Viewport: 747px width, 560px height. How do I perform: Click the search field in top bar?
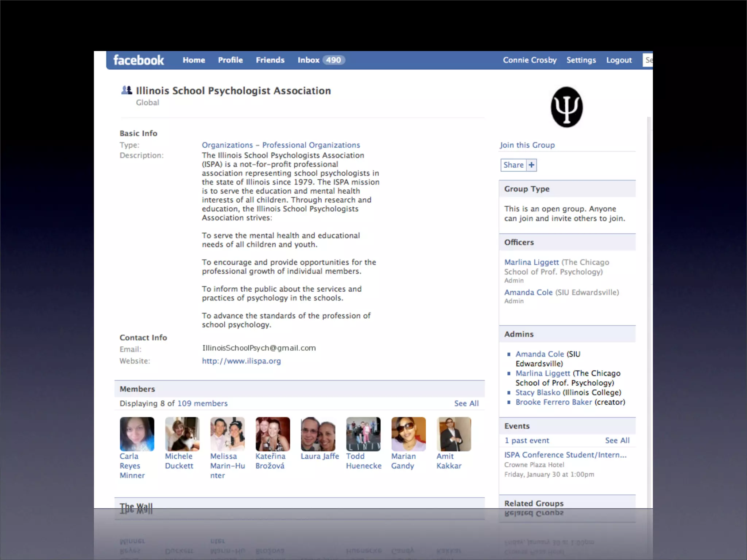(648, 60)
